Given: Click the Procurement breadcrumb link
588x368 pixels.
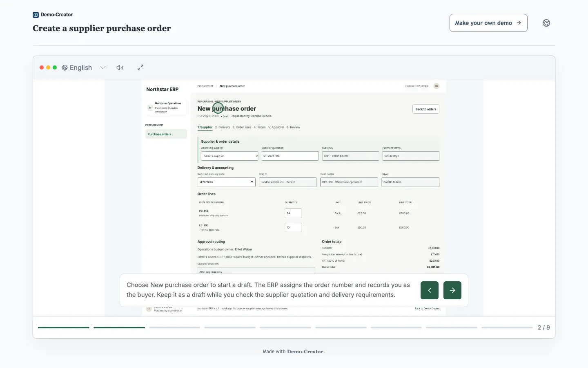Looking at the screenshot, I should tap(205, 86).
